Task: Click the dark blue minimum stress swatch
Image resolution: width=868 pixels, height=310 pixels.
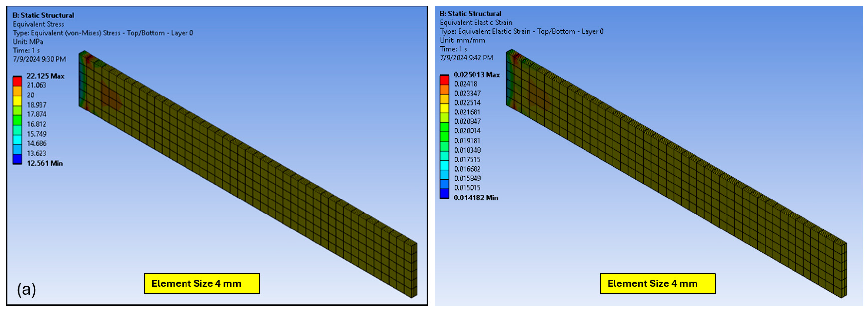Action: coord(17,159)
